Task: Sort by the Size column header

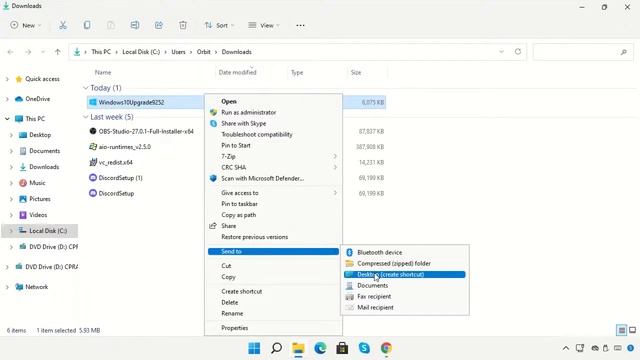Action: point(356,72)
